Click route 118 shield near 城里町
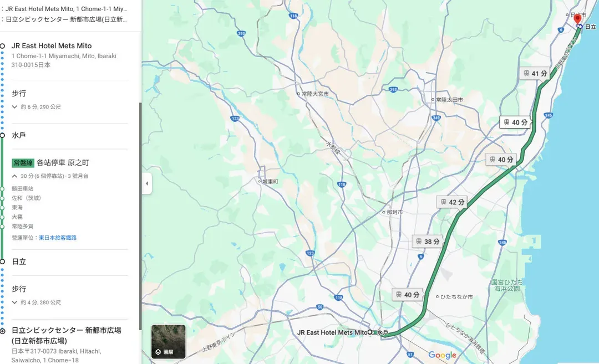 pos(342,184)
